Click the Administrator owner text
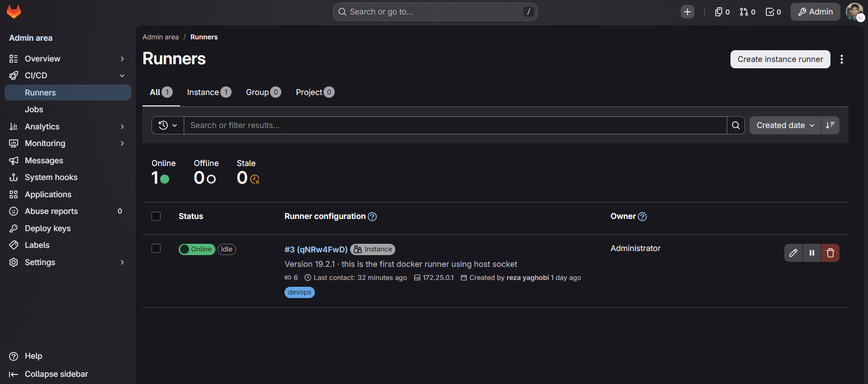This screenshot has width=868, height=384. (x=636, y=248)
